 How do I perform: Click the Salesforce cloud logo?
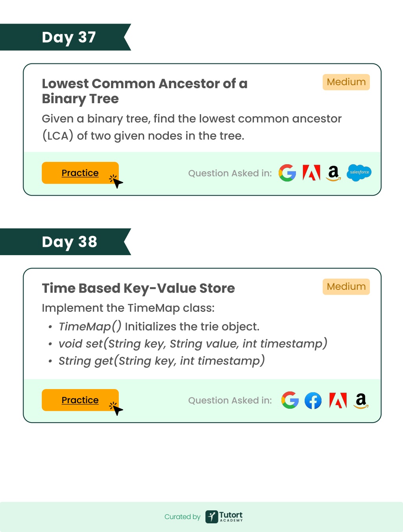tap(359, 172)
